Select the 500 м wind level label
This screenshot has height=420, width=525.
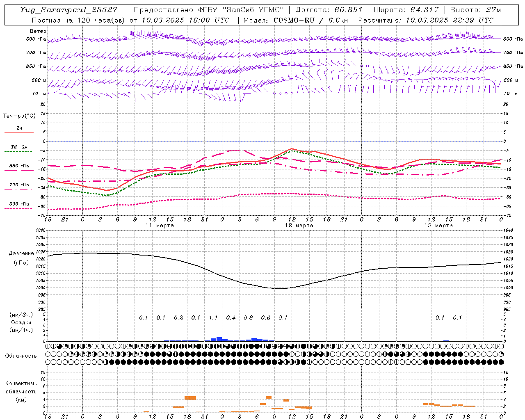[39, 80]
